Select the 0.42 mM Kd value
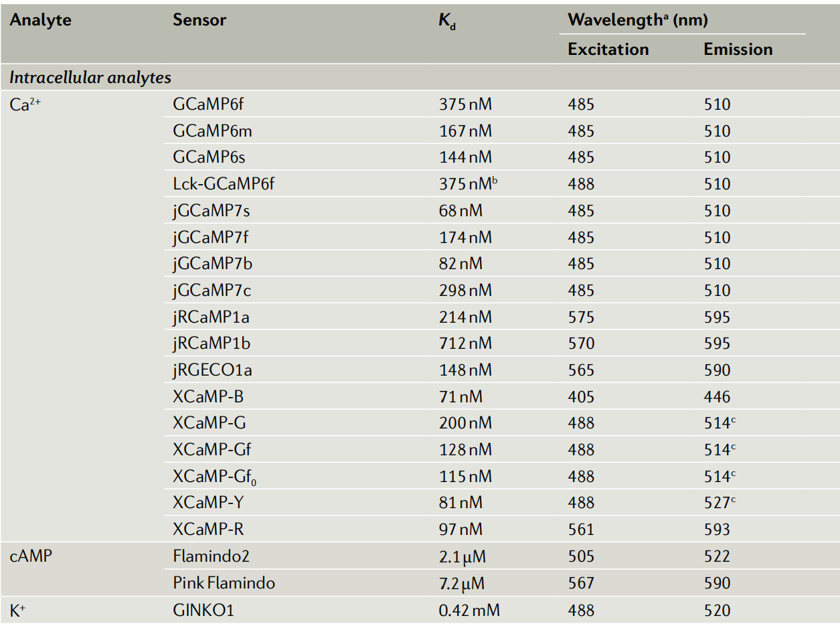 coord(469,611)
